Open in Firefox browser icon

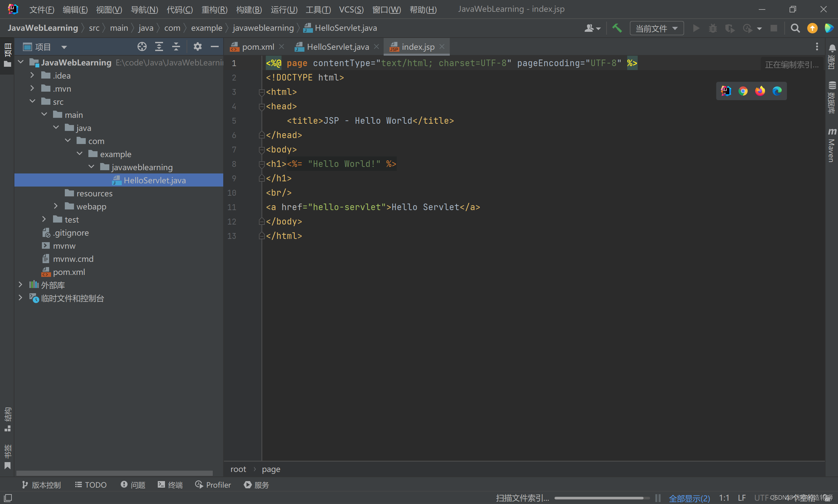[x=760, y=91]
